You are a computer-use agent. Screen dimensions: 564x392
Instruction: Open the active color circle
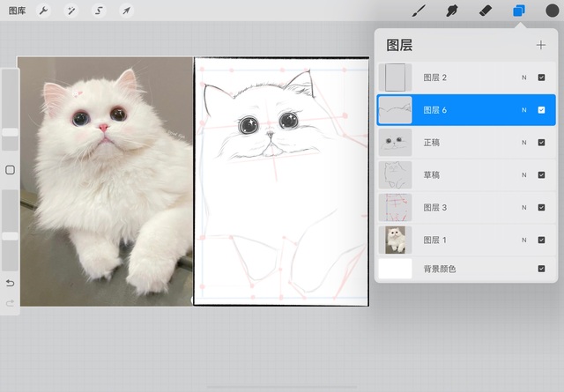pos(552,11)
